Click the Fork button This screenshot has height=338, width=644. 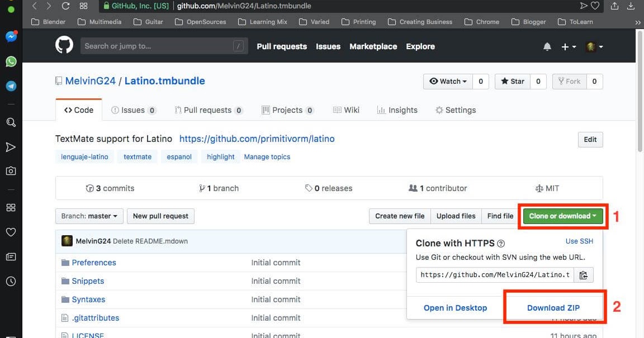pos(569,82)
